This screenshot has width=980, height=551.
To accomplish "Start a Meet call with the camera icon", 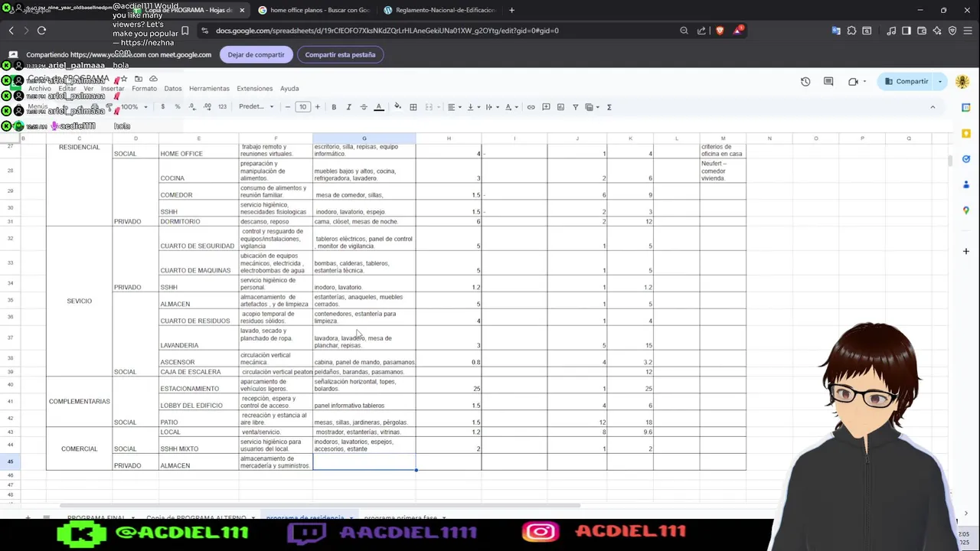I will (854, 81).
